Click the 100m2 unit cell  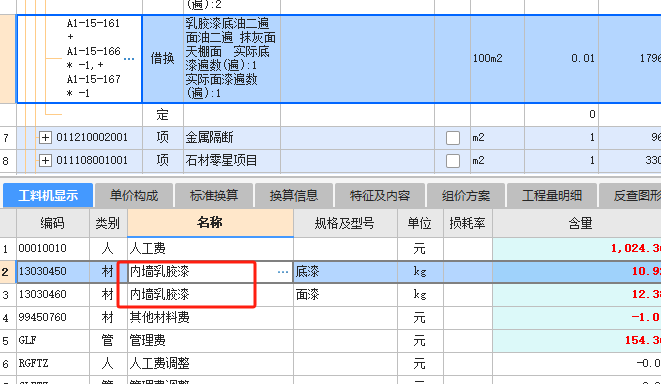pyautogui.click(x=497, y=59)
